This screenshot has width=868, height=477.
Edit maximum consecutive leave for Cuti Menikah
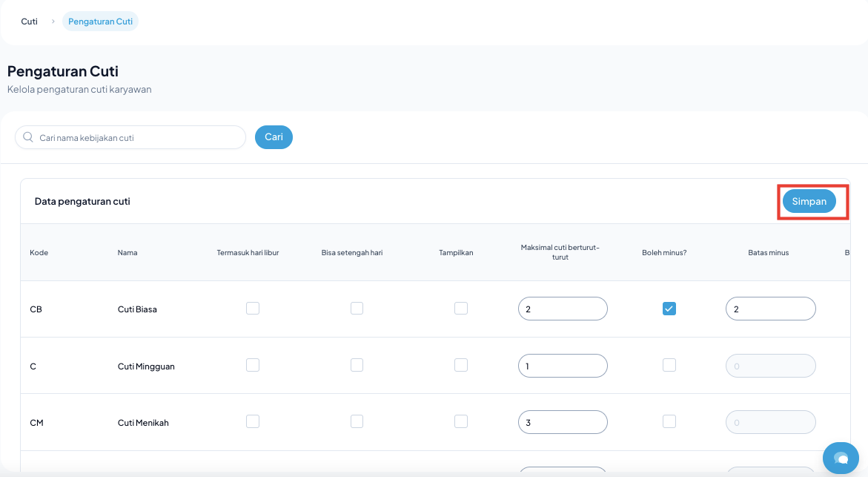tap(563, 422)
